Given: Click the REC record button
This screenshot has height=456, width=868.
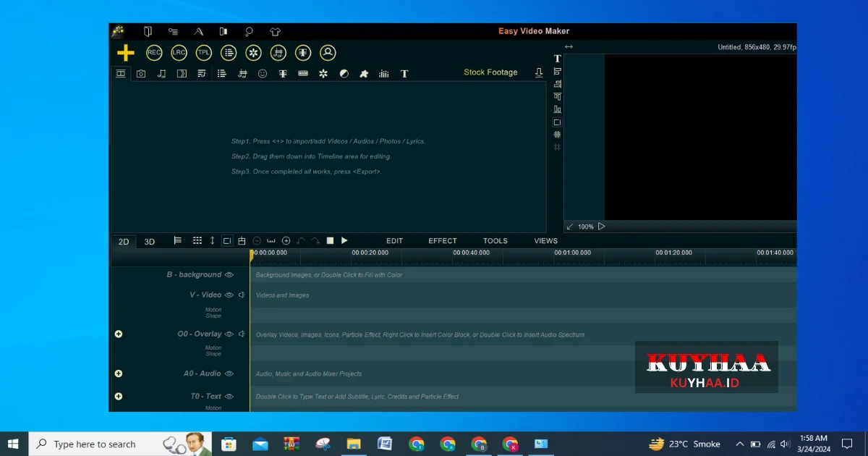Looking at the screenshot, I should click(x=154, y=53).
